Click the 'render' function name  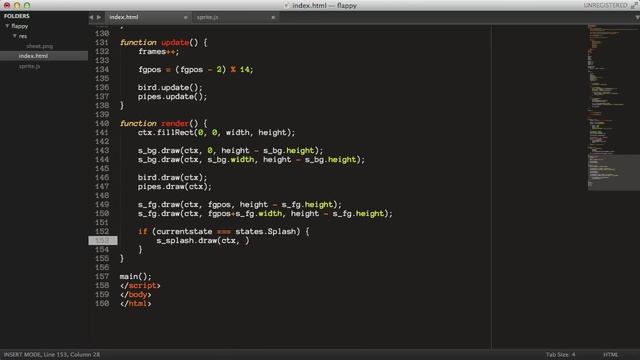pyautogui.click(x=175, y=123)
